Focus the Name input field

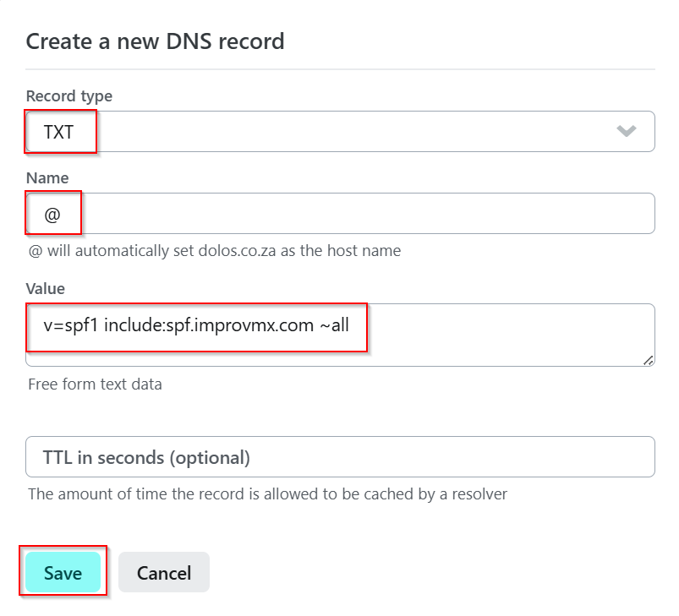pyautogui.click(x=340, y=214)
